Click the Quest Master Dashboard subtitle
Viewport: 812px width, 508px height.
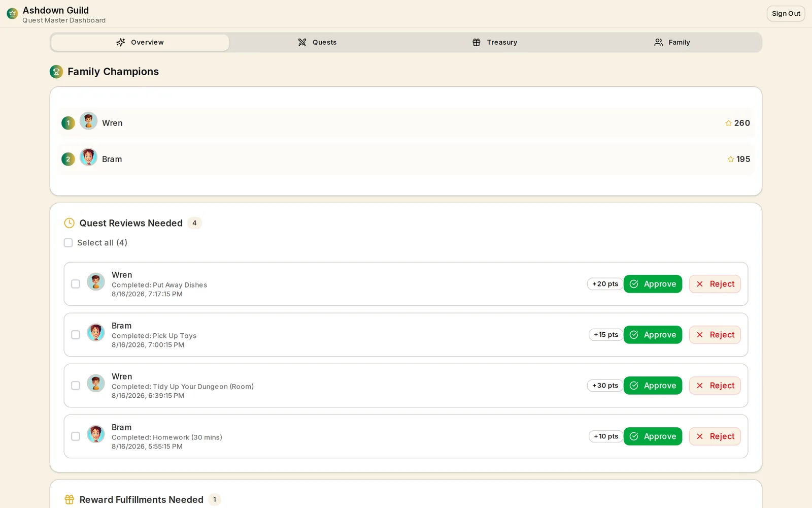pyautogui.click(x=64, y=20)
